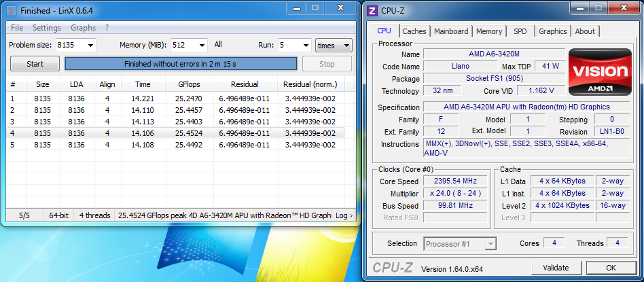Click the Align column header
This screenshot has height=282, width=644.
[107, 84]
